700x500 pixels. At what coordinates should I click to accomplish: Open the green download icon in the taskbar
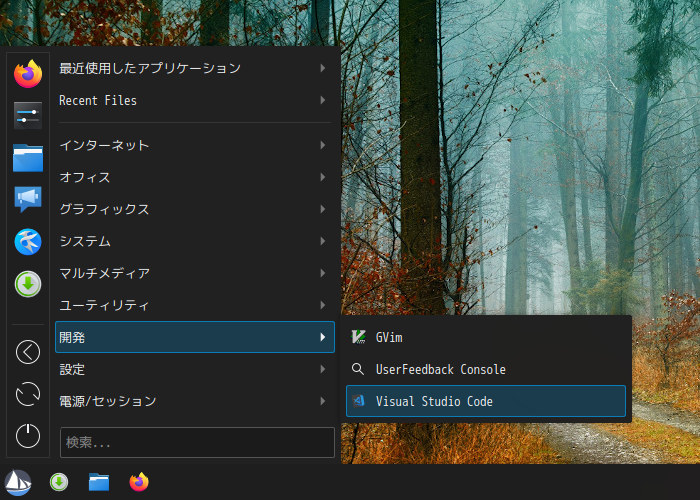tap(59, 482)
